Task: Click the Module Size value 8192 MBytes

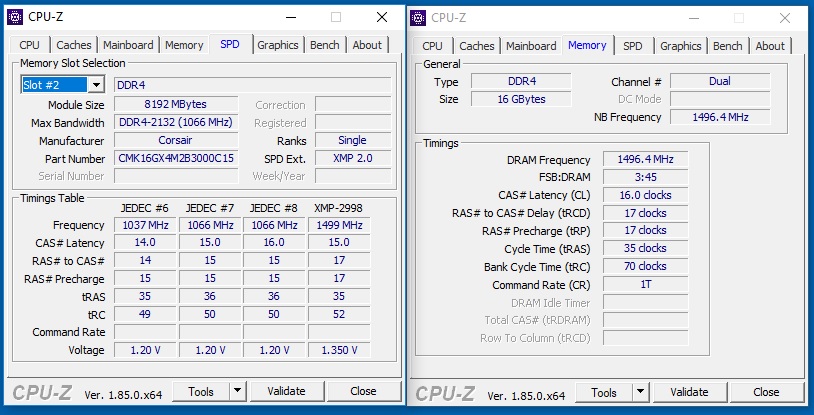Action: pyautogui.click(x=176, y=104)
